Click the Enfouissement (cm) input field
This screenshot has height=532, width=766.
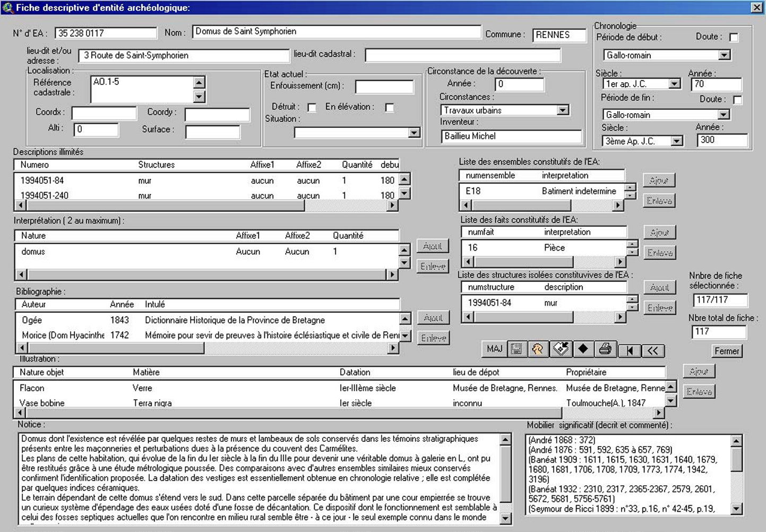click(384, 87)
